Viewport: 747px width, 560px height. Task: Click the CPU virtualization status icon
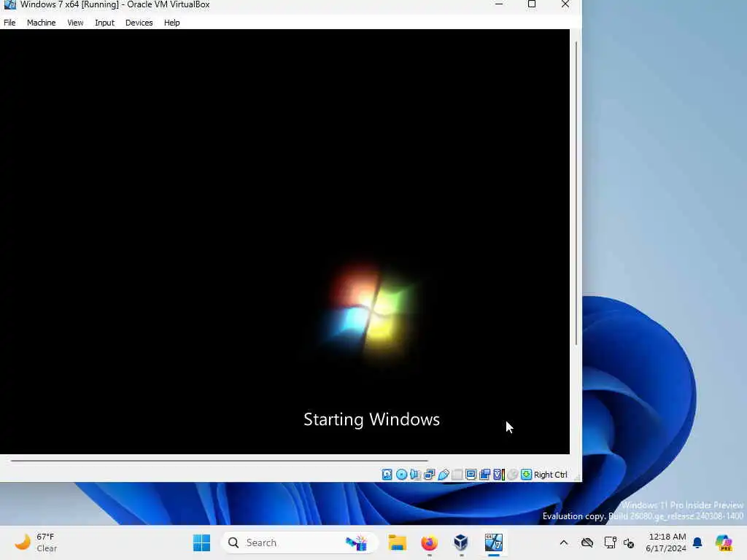[499, 474]
